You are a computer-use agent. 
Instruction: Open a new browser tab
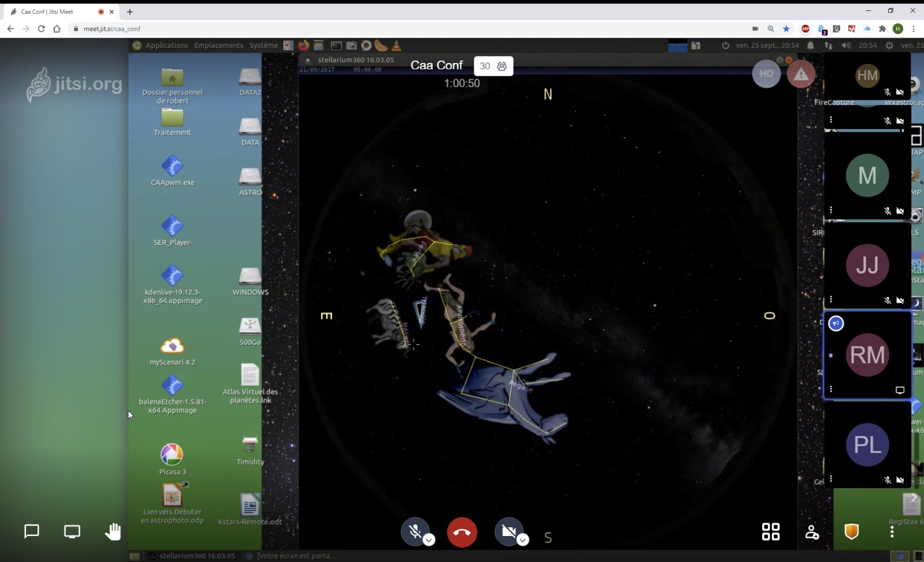tap(130, 12)
